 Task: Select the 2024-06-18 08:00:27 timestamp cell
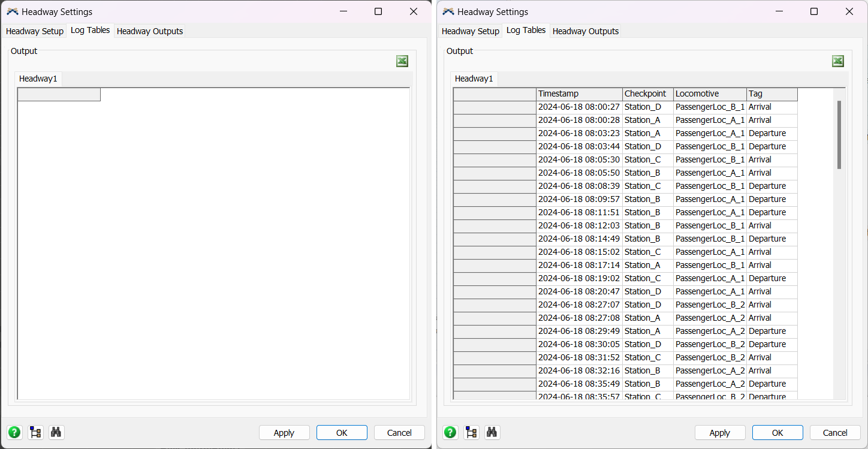tap(579, 107)
